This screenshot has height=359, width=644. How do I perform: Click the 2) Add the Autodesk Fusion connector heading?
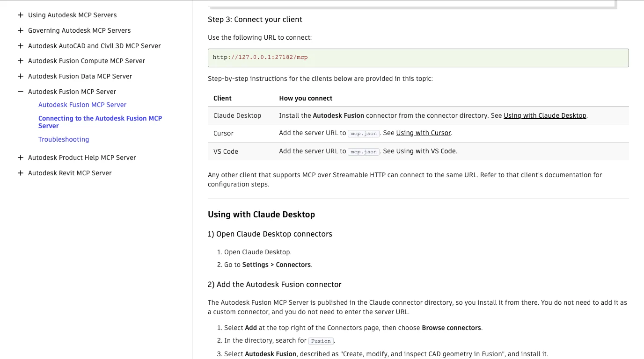275,285
